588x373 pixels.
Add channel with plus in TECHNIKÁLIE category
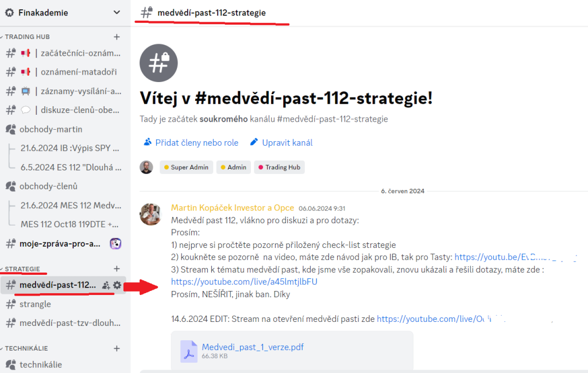tap(117, 348)
